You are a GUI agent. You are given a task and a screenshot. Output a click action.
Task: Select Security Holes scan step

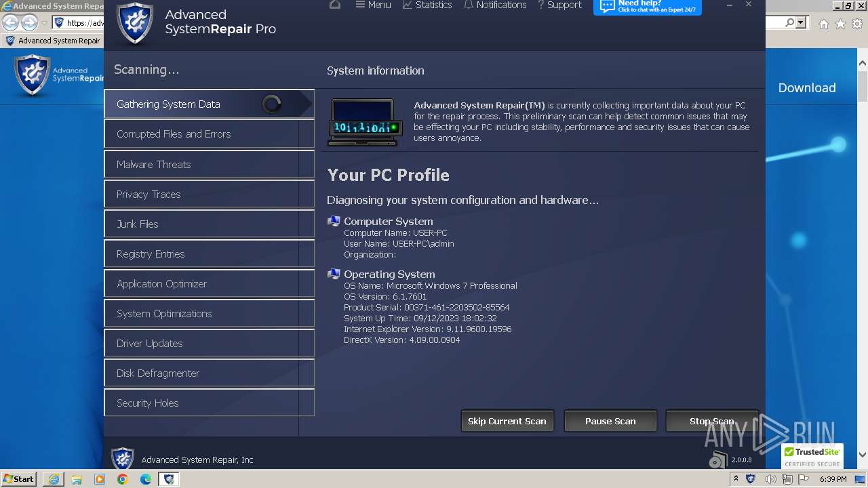209,403
